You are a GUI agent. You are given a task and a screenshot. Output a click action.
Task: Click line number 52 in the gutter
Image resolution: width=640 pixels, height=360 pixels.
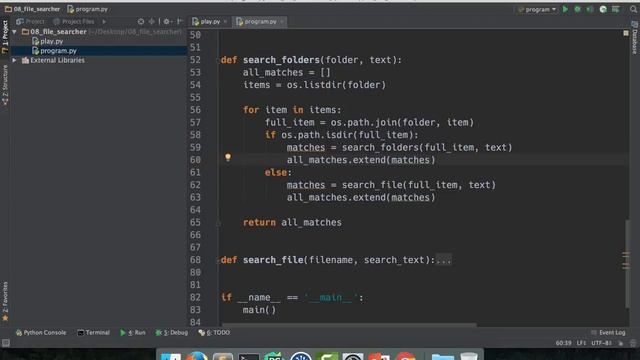point(196,60)
